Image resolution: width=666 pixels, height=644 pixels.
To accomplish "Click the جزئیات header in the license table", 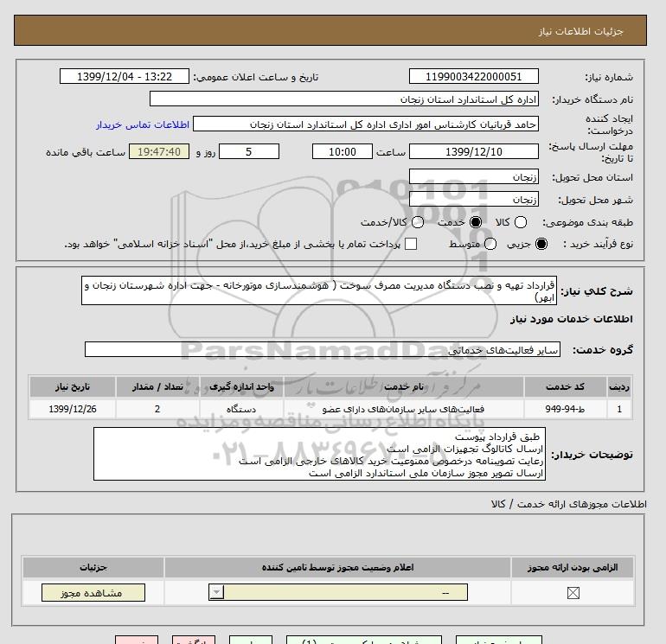I will 93,567.
